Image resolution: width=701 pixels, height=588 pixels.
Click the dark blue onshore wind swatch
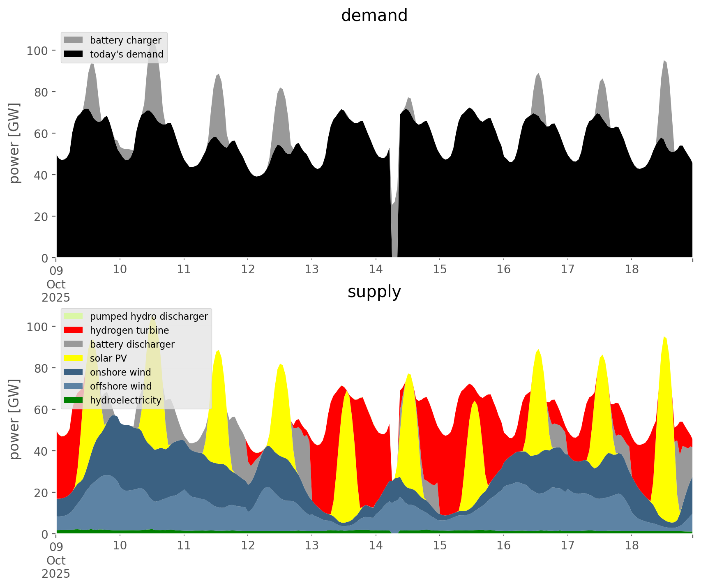(74, 372)
